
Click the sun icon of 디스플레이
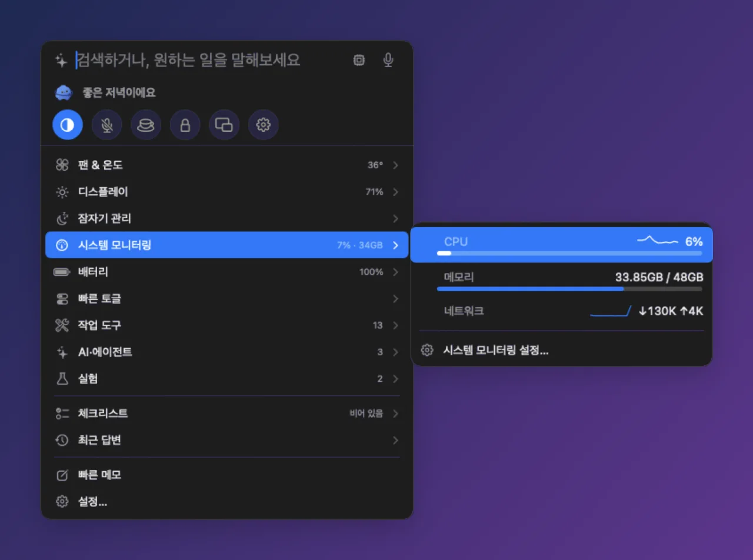[62, 192]
